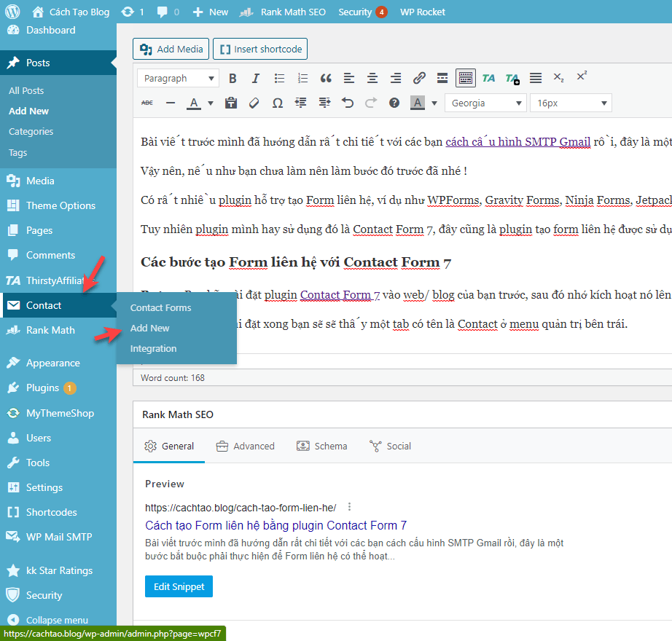The image size is (672, 641).
Task: Align text center
Action: (372, 79)
